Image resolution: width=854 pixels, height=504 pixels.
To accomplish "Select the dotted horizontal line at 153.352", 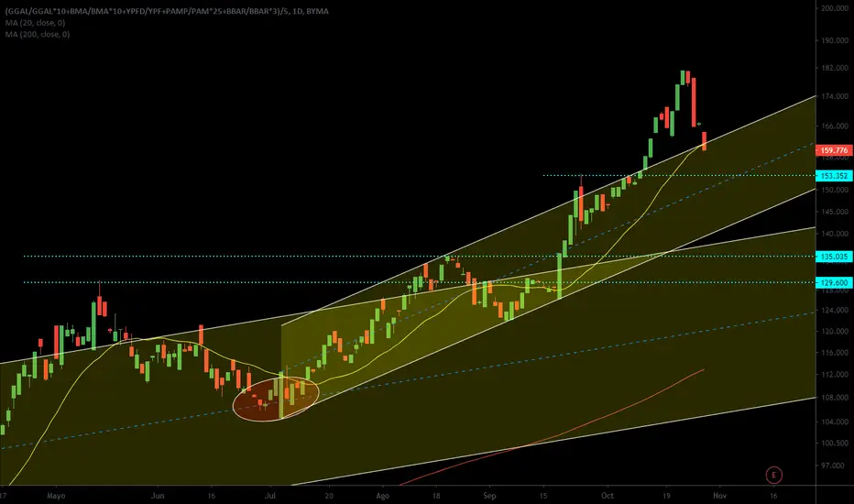I will click(678, 175).
